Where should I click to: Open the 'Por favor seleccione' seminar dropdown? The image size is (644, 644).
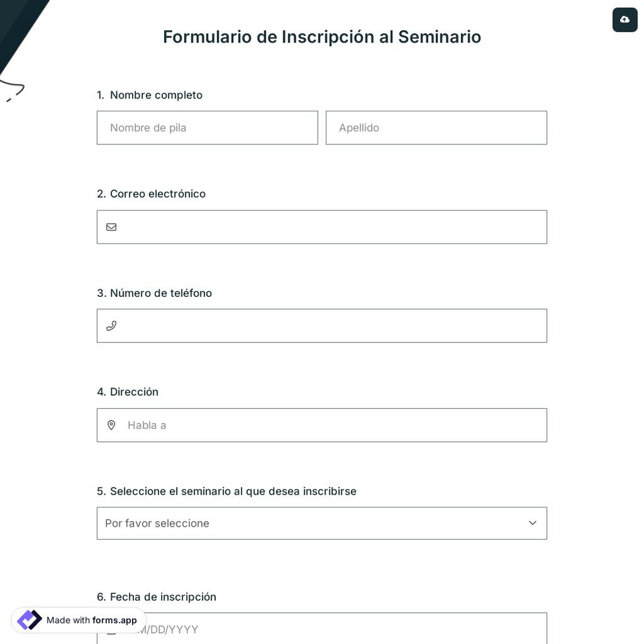[x=322, y=523]
